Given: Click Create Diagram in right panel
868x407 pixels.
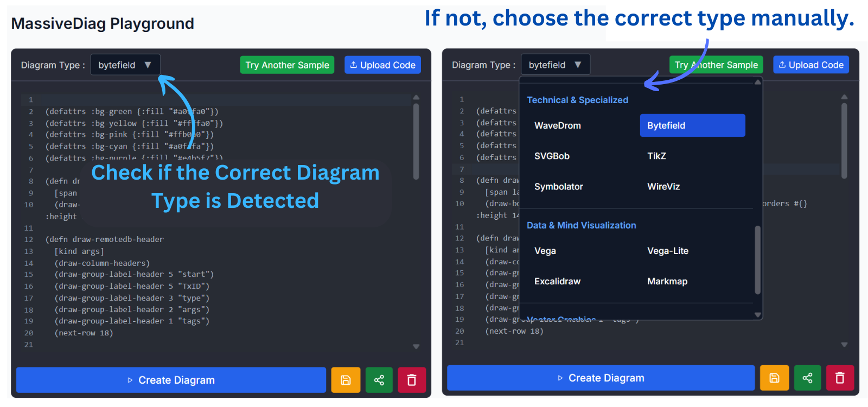Looking at the screenshot, I should (601, 378).
